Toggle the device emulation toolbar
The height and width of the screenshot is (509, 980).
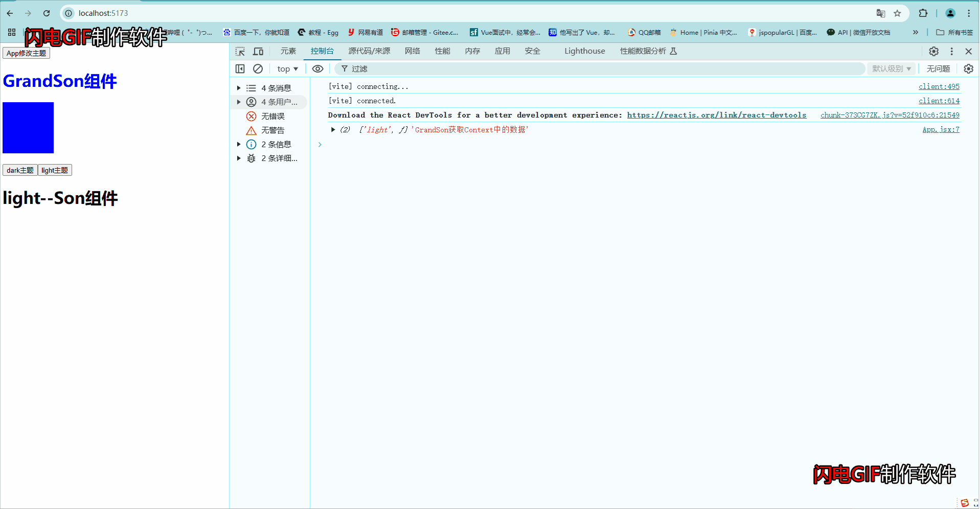click(258, 51)
